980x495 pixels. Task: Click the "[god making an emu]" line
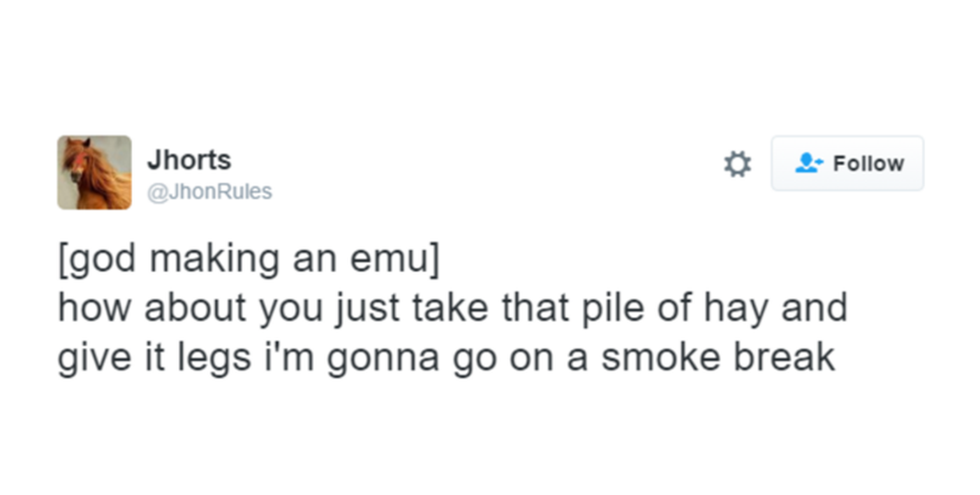249,258
